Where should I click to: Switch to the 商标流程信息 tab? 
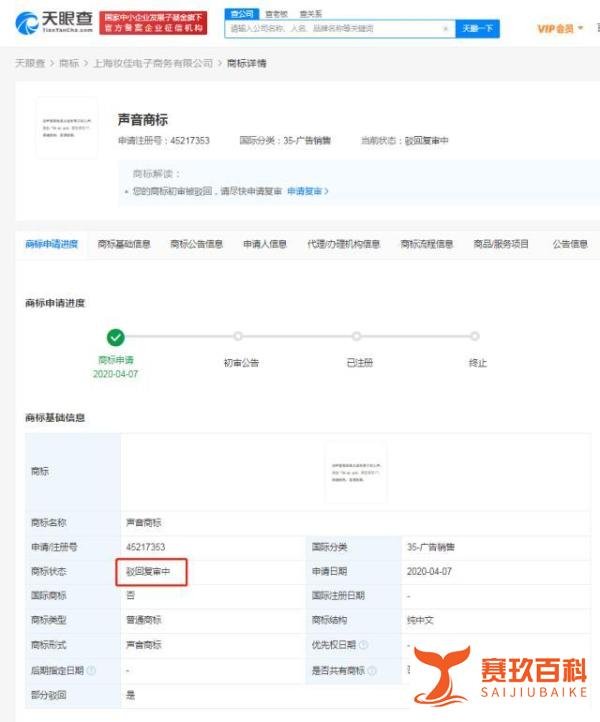(427, 244)
